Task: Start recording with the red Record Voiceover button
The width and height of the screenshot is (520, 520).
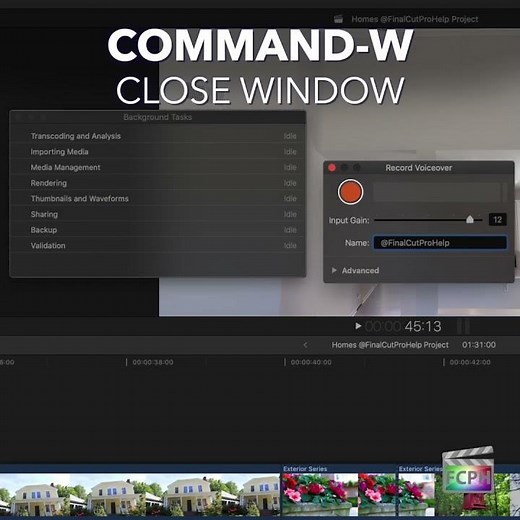Action: 350,192
